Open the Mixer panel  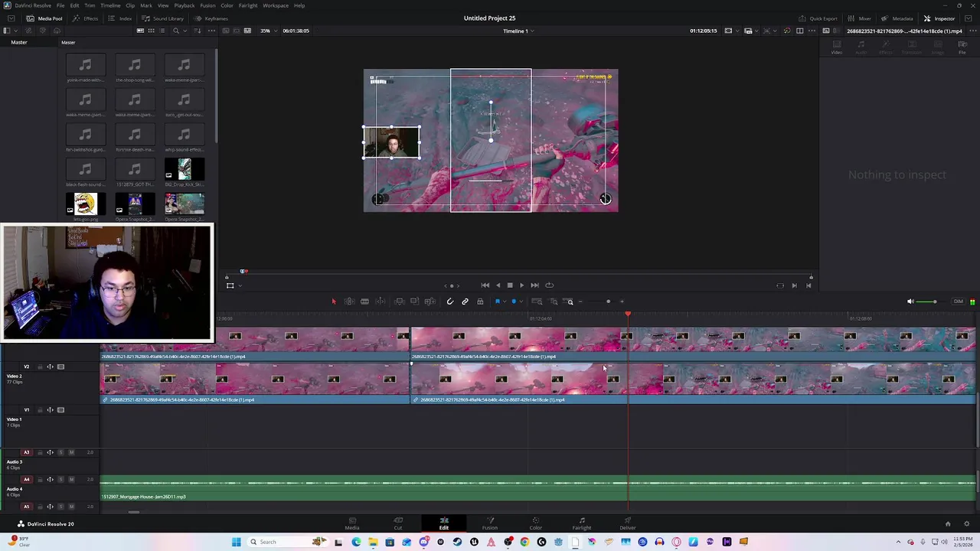(x=860, y=18)
